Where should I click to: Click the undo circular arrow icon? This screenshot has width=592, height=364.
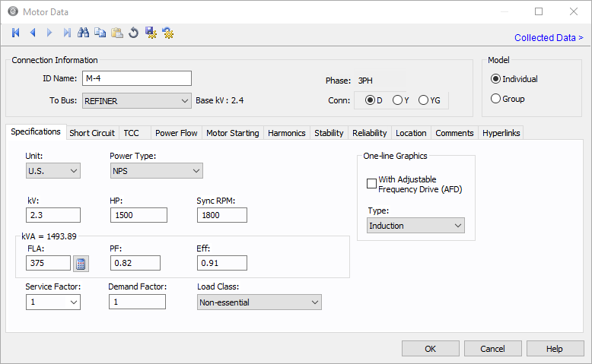pos(133,33)
